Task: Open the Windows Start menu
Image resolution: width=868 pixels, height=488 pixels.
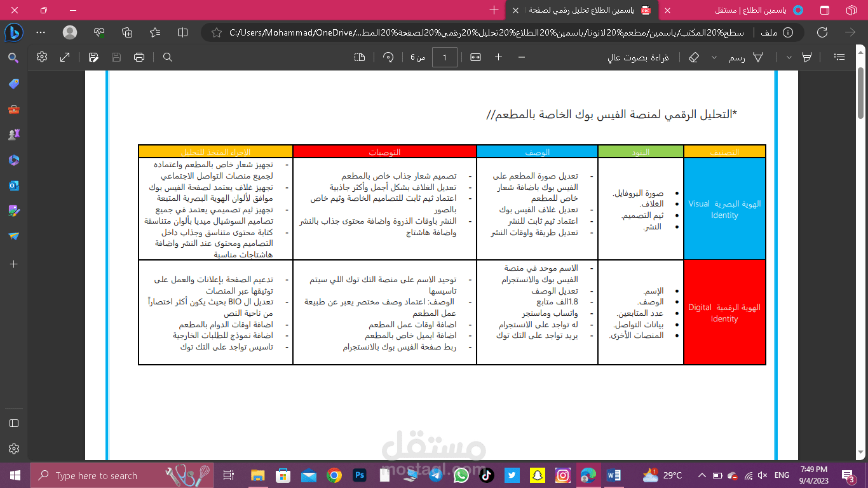Action: click(15, 475)
